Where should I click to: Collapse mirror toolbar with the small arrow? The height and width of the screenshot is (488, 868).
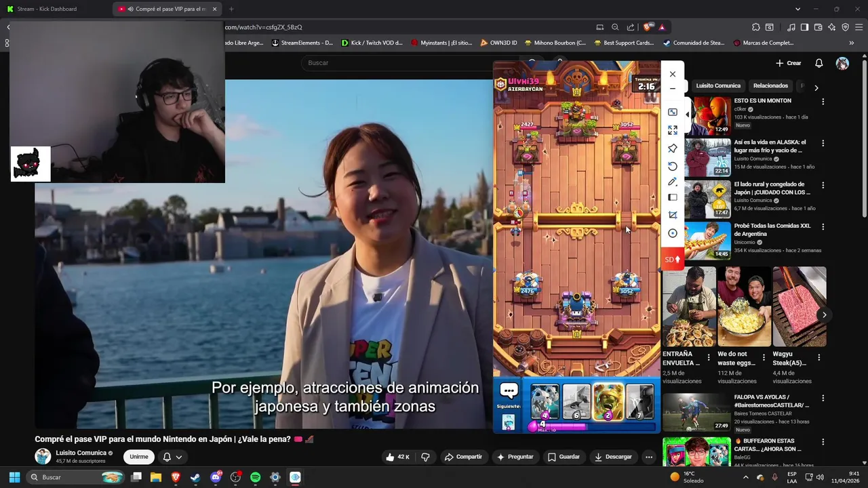point(688,115)
